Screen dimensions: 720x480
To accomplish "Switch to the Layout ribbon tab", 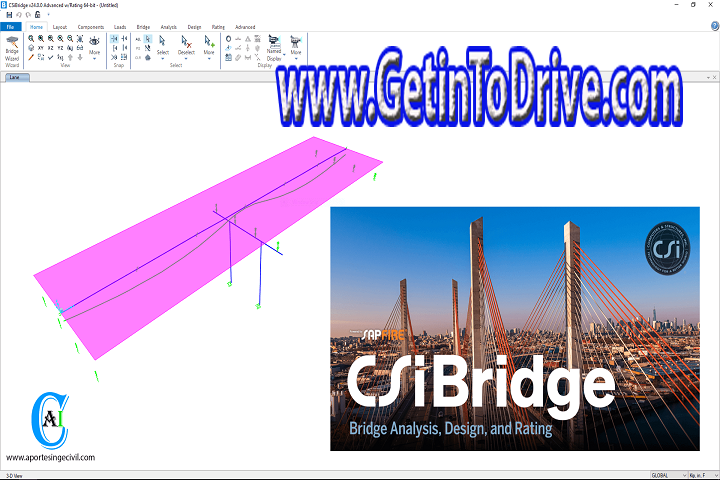I will [x=60, y=27].
